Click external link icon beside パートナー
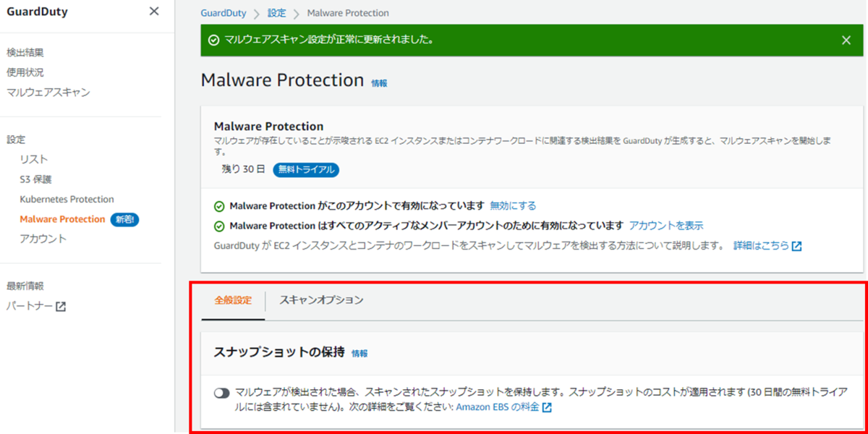This screenshot has height=434, width=868. (x=61, y=307)
